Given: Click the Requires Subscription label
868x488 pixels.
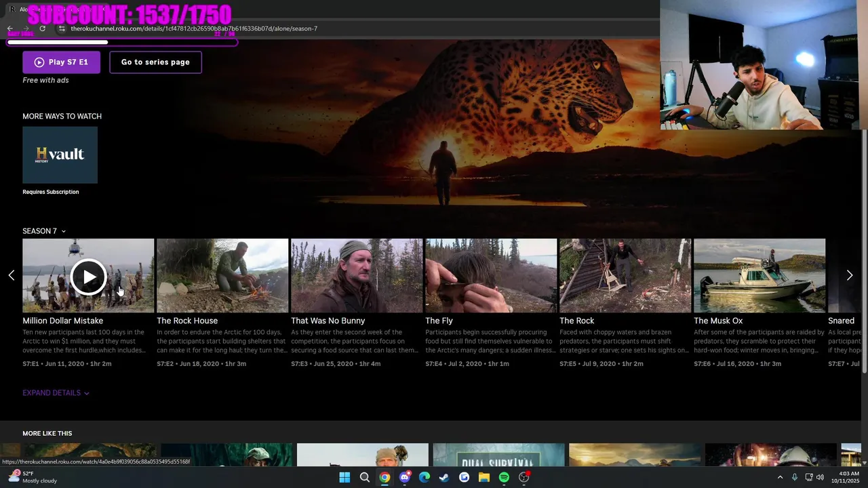Looking at the screenshot, I should pos(51,192).
